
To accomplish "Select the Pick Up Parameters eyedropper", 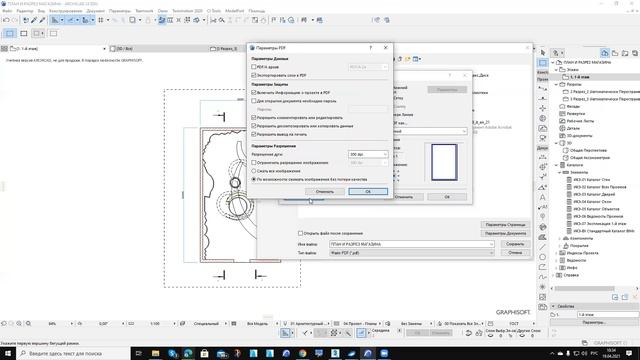I will click(x=34, y=20).
